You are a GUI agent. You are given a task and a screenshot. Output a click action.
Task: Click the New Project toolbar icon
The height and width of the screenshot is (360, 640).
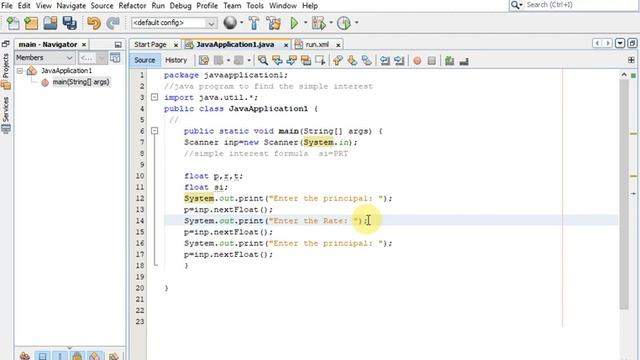pyautogui.click(x=31, y=23)
